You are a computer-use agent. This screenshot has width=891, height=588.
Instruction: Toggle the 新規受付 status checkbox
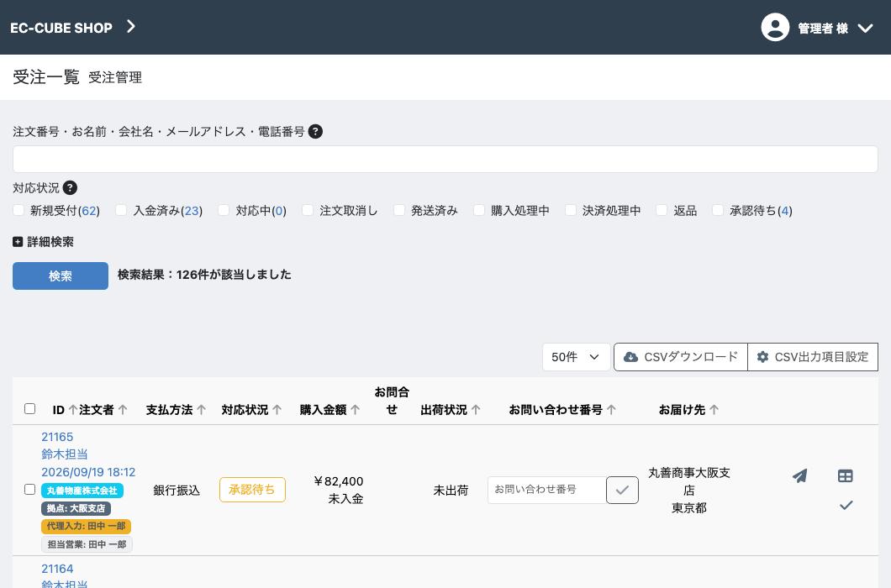[x=18, y=210]
